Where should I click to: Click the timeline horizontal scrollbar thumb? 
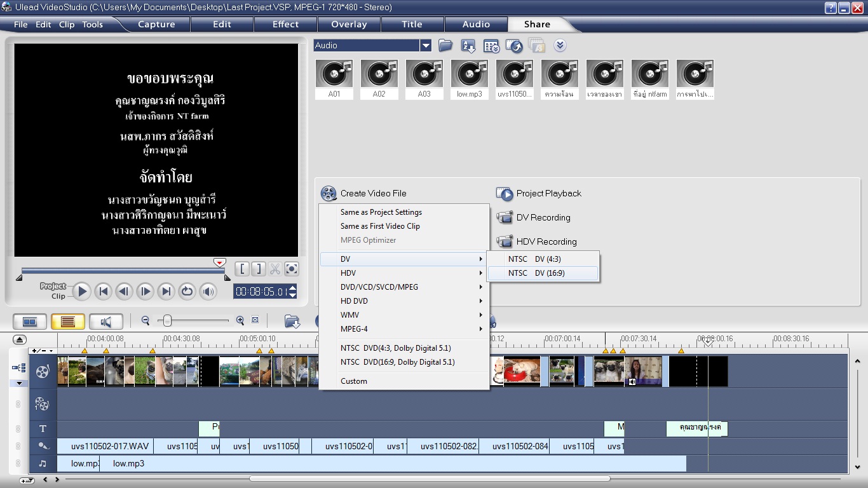point(430,479)
